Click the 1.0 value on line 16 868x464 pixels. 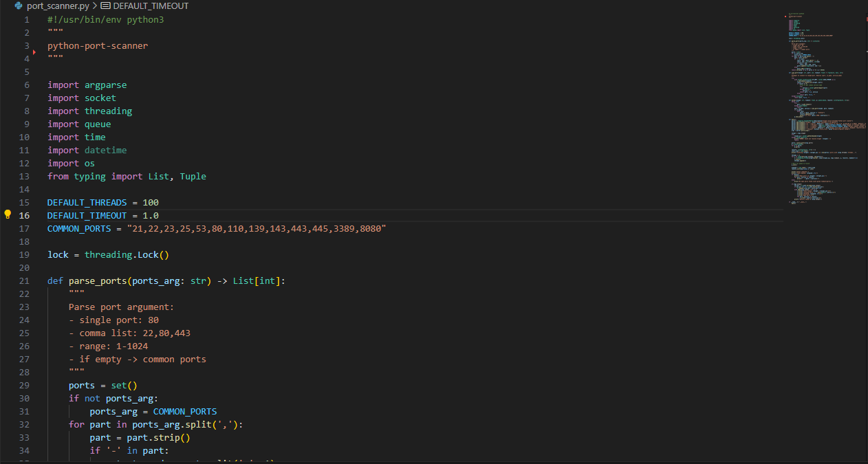click(151, 215)
